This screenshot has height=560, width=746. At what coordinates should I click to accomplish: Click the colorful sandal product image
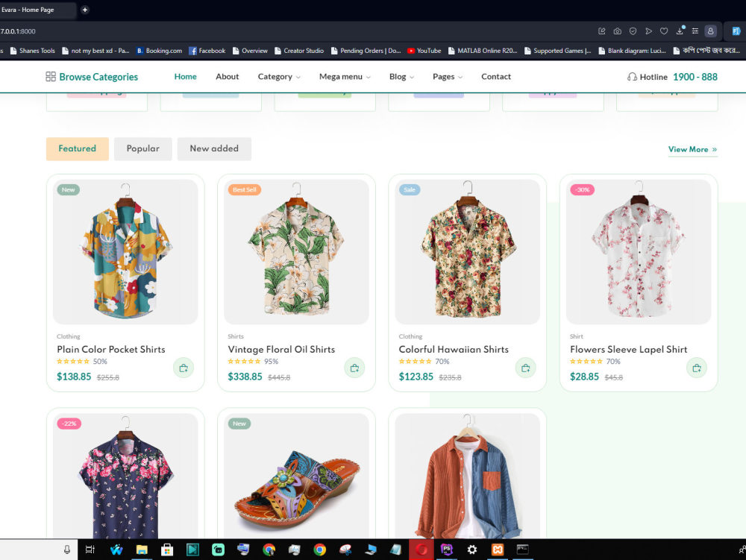coord(296,476)
